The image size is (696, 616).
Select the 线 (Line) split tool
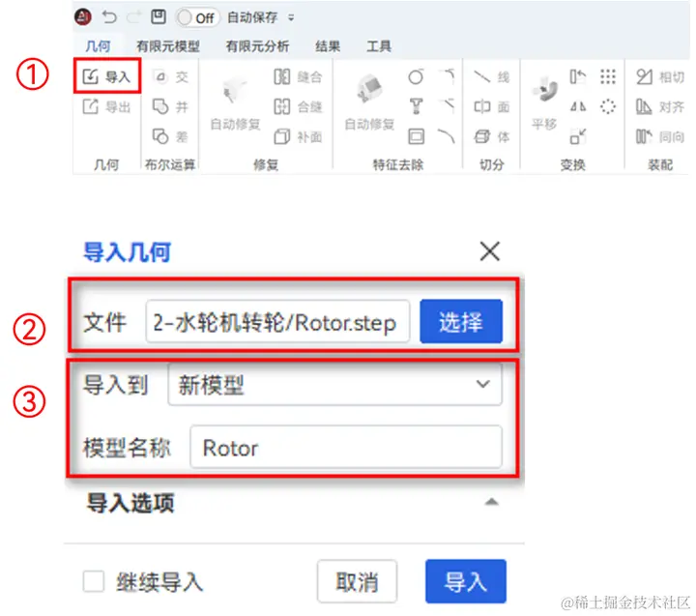point(491,77)
